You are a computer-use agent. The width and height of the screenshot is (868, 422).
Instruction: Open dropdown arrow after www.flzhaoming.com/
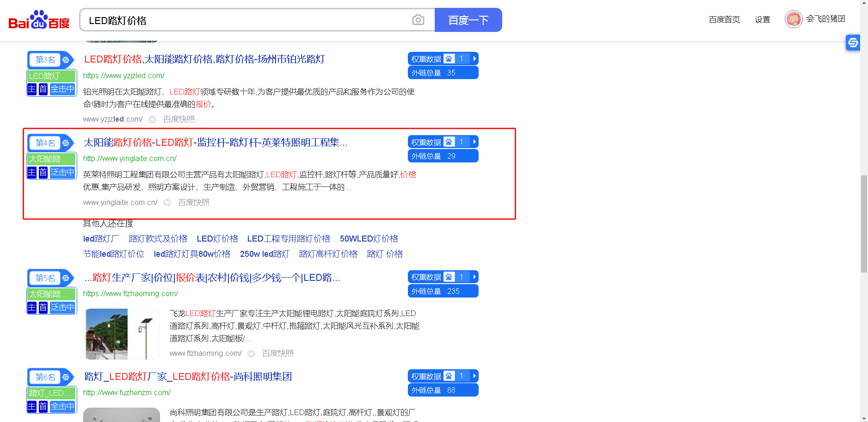point(252,354)
